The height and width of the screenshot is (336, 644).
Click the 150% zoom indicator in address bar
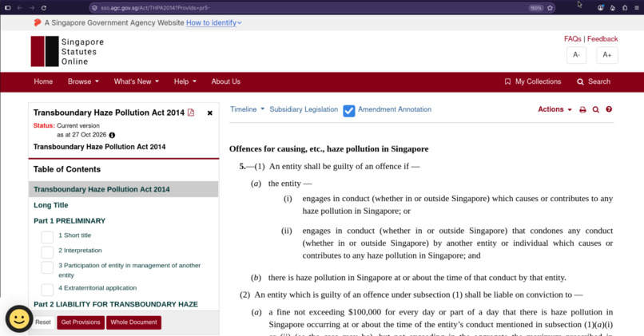[x=535, y=8]
